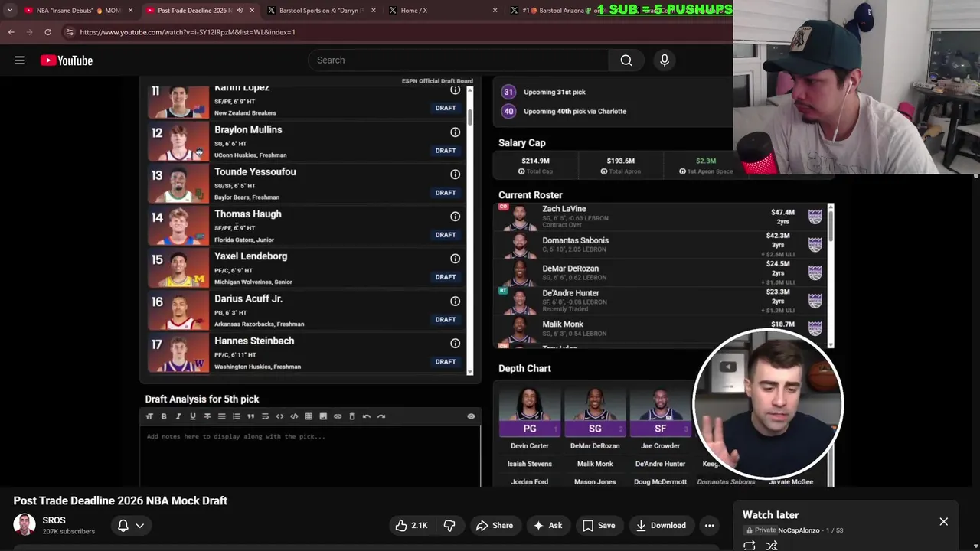Open the site information icon in address bar
Viewport: 980px width, 551px height.
[x=70, y=32]
